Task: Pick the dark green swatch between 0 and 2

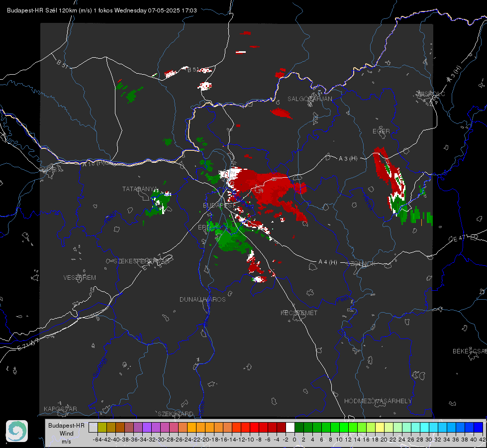Action: point(299,427)
